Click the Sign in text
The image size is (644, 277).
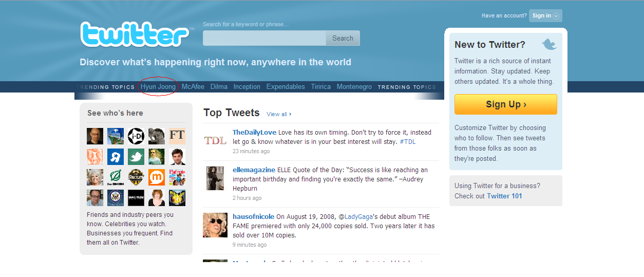click(541, 15)
